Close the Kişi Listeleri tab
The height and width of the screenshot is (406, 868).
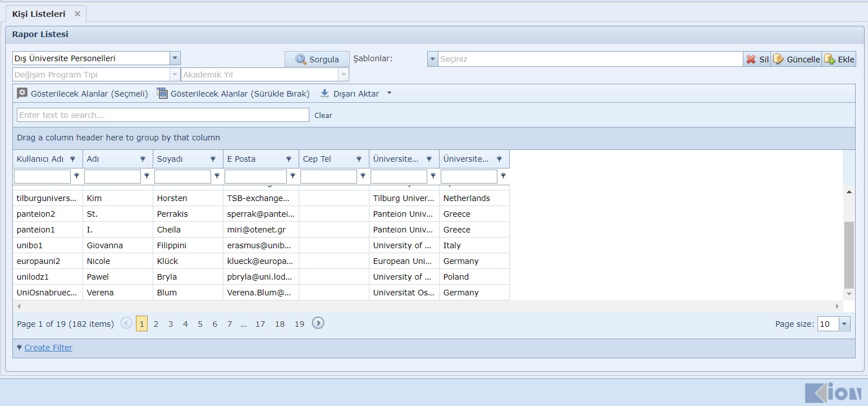77,14
